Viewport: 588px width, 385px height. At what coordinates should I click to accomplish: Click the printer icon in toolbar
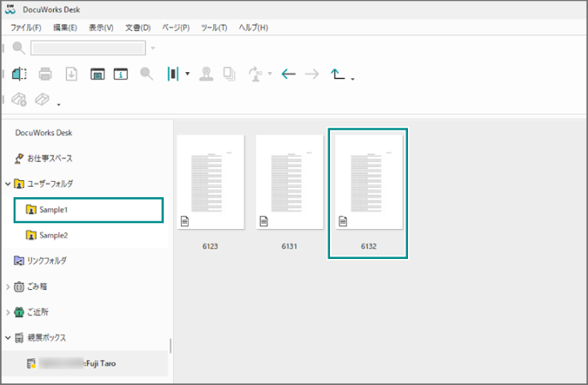pyautogui.click(x=45, y=75)
